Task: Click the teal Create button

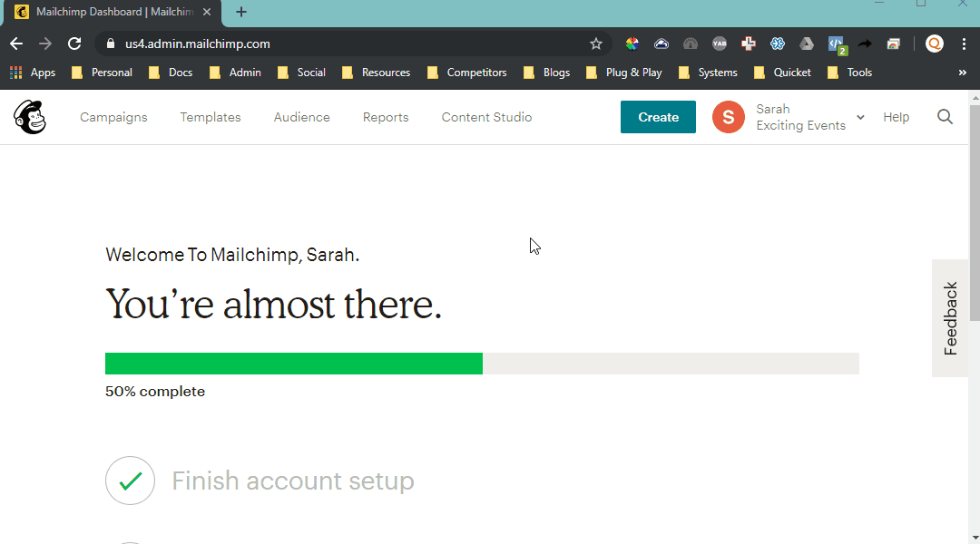Action: coord(658,117)
